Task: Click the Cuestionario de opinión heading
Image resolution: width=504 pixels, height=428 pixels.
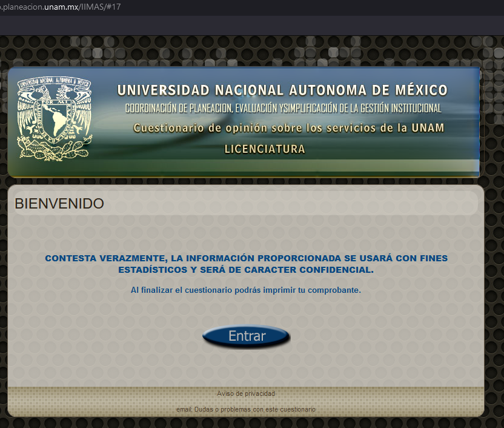Action: pos(288,128)
